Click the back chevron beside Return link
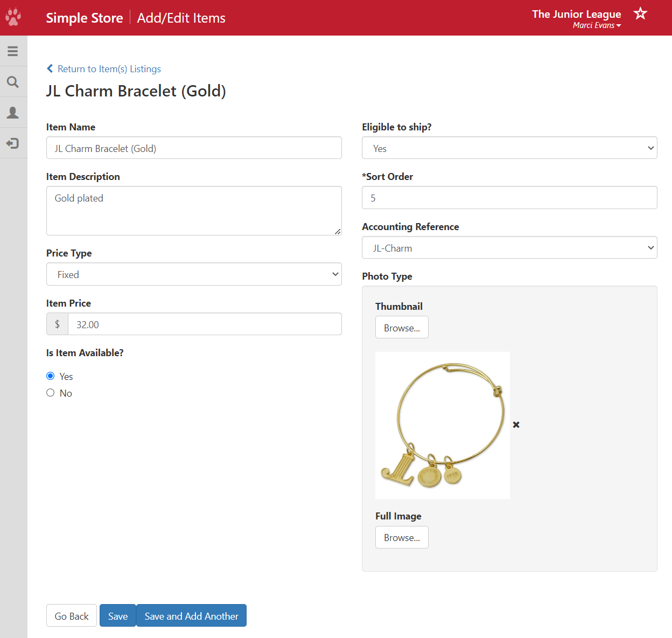The width and height of the screenshot is (672, 638). pyautogui.click(x=50, y=68)
